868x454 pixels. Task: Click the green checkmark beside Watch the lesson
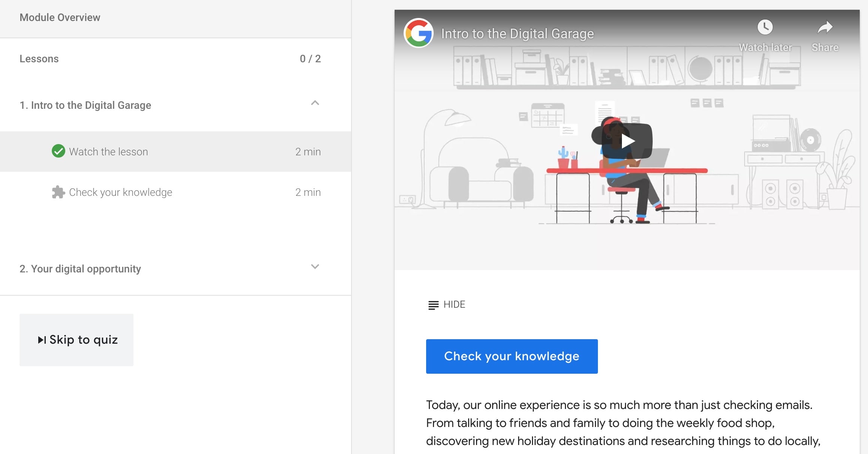58,151
